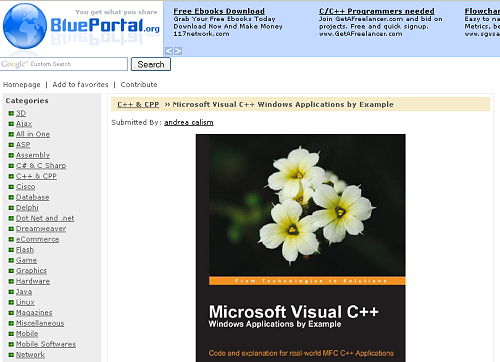500x362 pixels.
Task: Open the Magazines category
Action: tap(34, 313)
